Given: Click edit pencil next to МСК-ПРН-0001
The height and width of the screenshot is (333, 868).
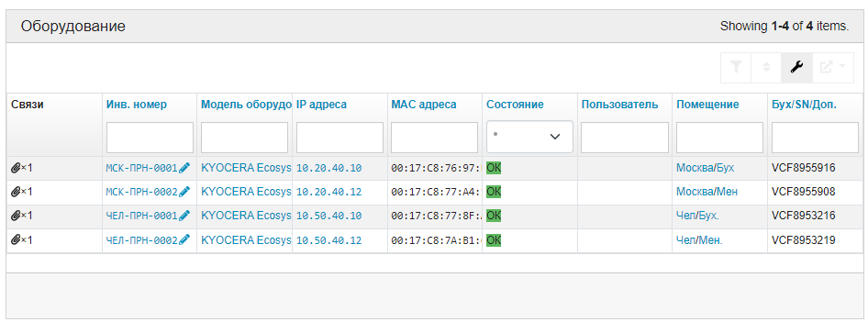Looking at the screenshot, I should coord(184,168).
